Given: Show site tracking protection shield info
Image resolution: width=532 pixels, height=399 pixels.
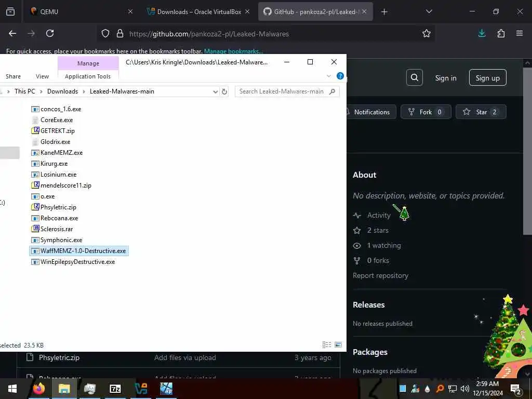Looking at the screenshot, I should 105,34.
